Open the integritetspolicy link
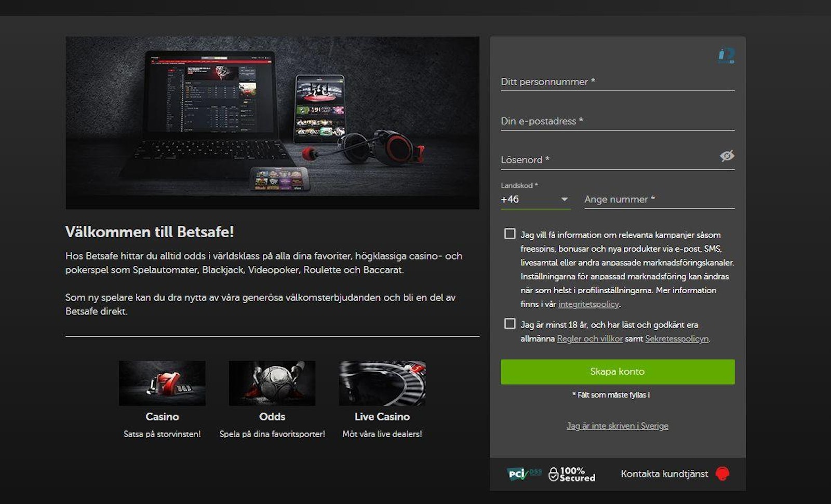This screenshot has height=504, width=831. [588, 304]
